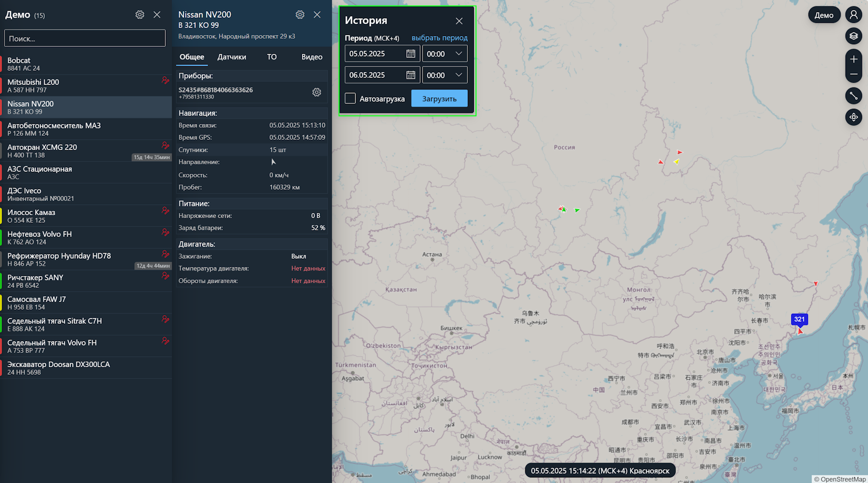Select ДЭС Iveco in the list
Image resolution: width=868 pixels, height=483 pixels.
pos(86,194)
